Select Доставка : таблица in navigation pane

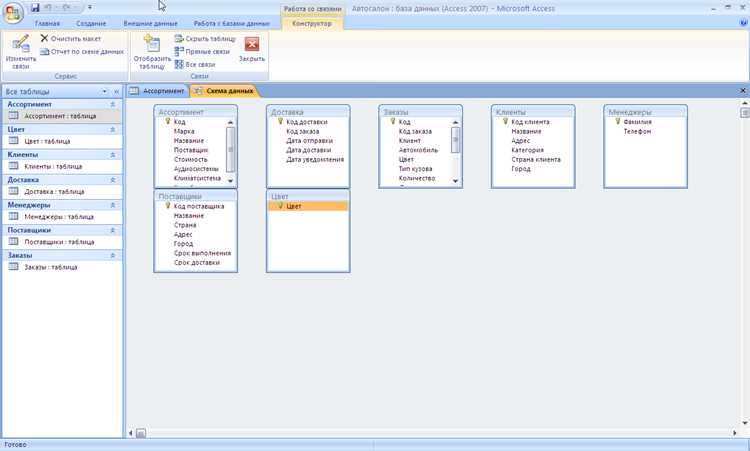(62, 191)
